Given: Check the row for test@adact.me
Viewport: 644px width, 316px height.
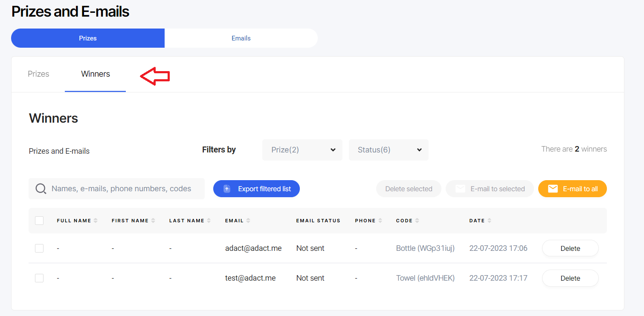Looking at the screenshot, I should [39, 278].
